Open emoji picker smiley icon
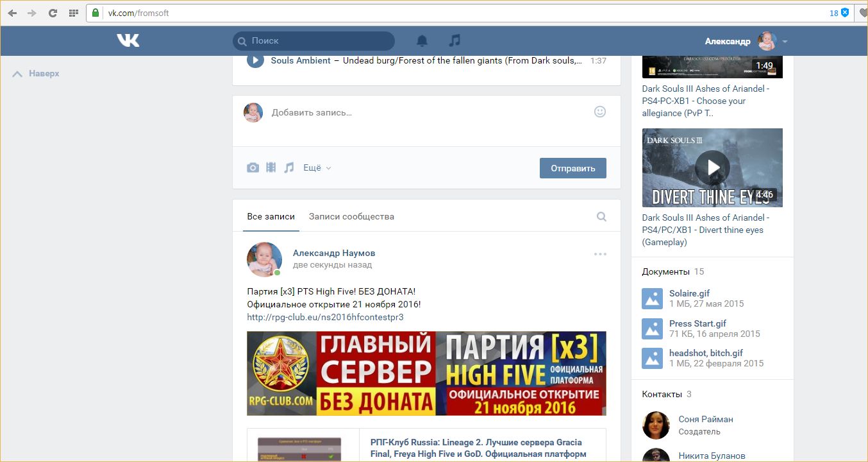This screenshot has width=868, height=462. 599,112
